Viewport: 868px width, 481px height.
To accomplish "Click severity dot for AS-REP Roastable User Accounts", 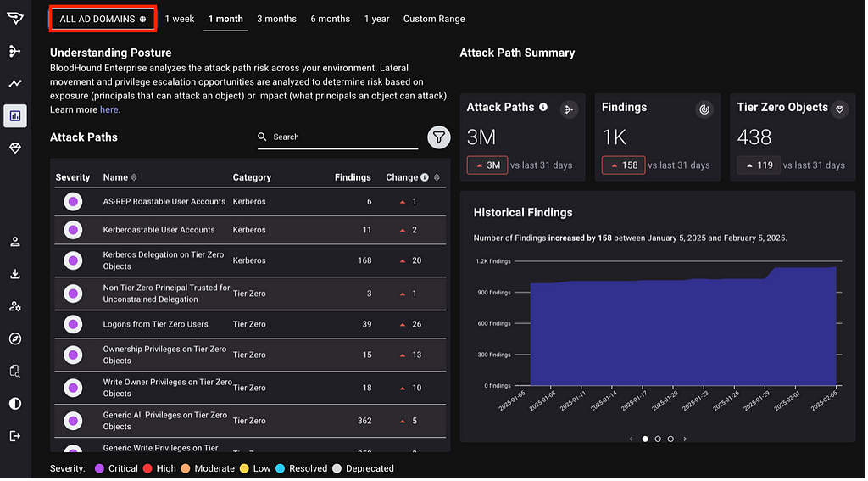I will tap(73, 202).
